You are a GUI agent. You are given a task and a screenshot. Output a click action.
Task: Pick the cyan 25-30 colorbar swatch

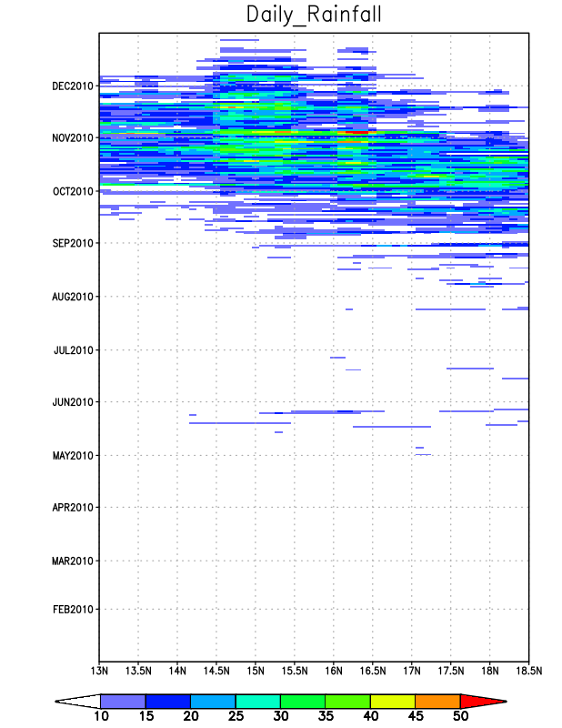click(x=258, y=701)
